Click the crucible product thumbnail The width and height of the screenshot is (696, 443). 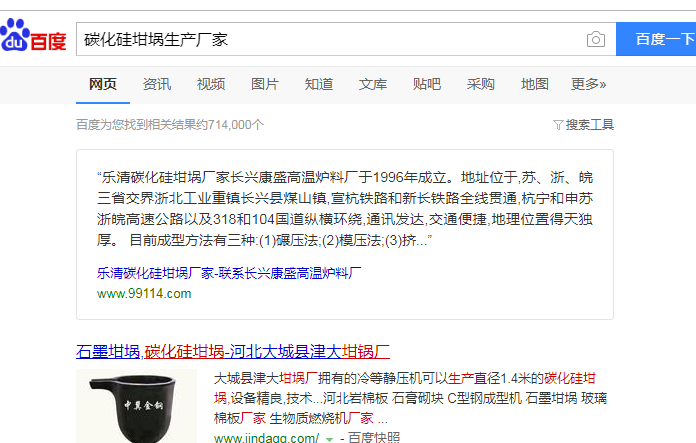[136, 406]
